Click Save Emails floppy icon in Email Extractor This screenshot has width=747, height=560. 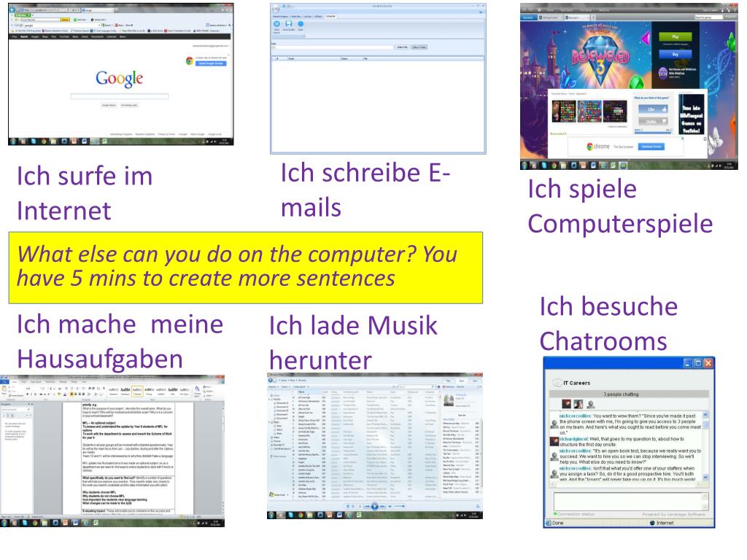(x=288, y=24)
